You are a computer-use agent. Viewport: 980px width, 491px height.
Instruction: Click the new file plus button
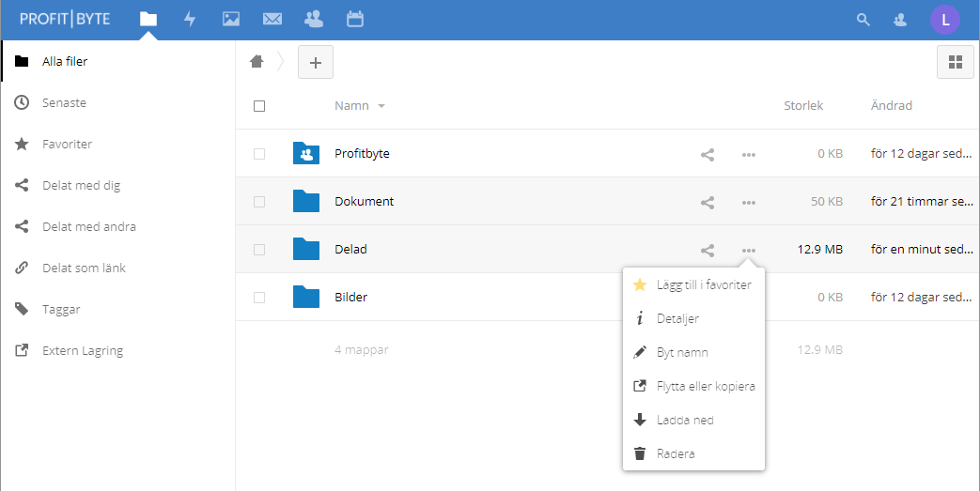(316, 62)
